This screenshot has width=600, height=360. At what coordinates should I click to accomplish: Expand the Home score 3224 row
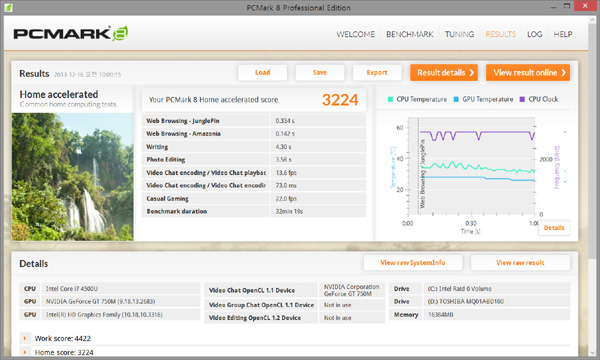coord(25,352)
